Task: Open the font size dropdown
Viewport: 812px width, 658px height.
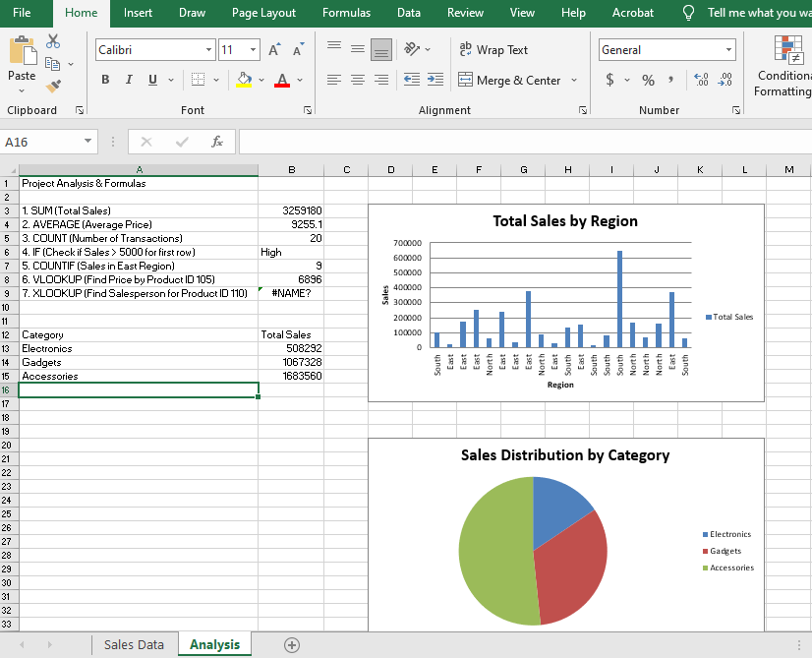Action: click(254, 50)
